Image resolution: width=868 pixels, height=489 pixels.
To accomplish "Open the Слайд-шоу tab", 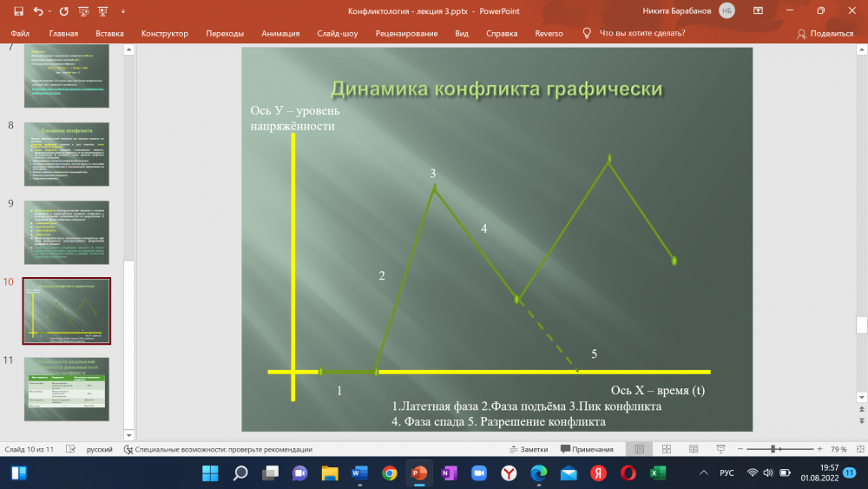I will click(338, 33).
